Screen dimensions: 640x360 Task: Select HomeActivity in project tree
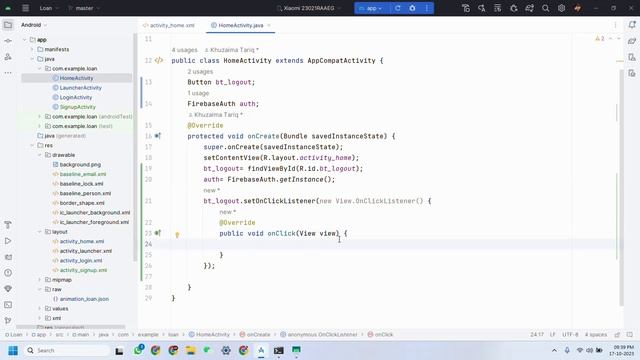click(x=76, y=78)
